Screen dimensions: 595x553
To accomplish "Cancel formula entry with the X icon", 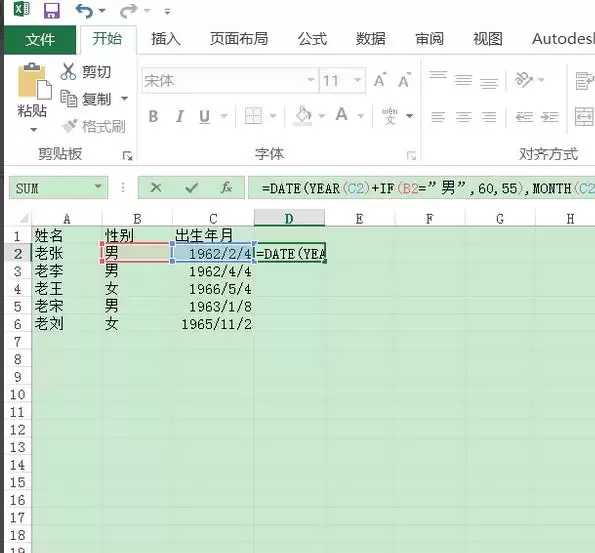I will coord(156,187).
